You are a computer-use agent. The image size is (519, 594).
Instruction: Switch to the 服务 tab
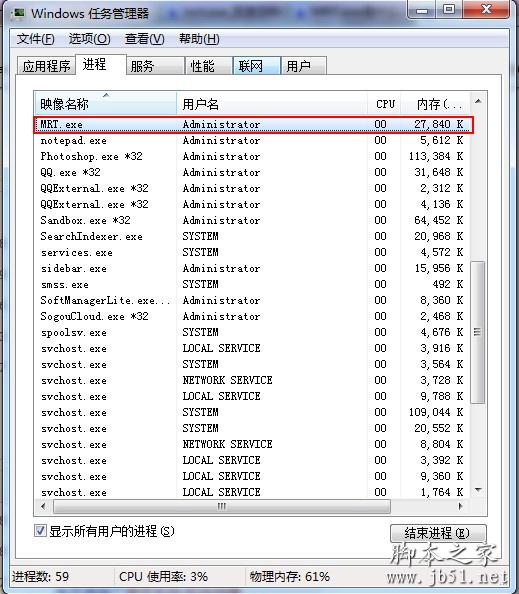coord(155,66)
